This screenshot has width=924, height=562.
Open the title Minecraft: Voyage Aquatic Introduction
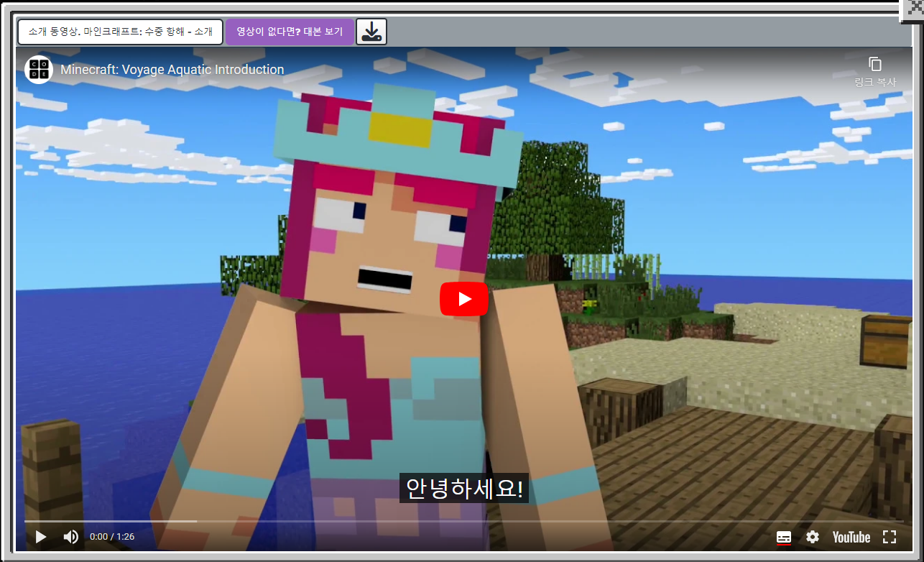[172, 70]
